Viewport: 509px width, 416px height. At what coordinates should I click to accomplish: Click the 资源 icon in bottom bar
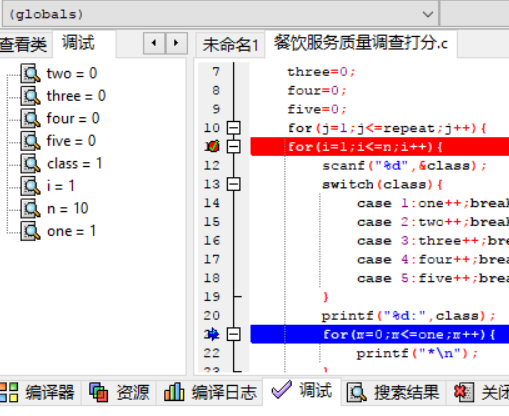pos(98,392)
